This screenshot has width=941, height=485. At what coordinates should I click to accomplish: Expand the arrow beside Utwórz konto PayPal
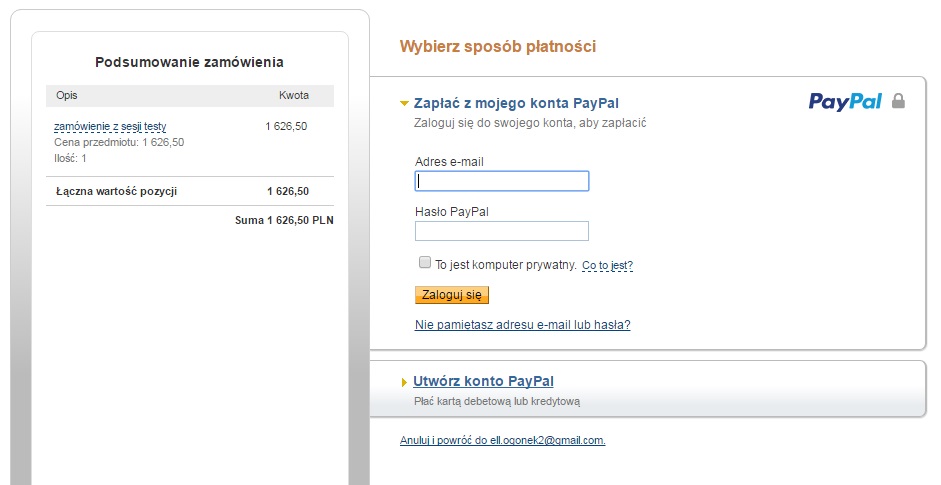coord(404,382)
